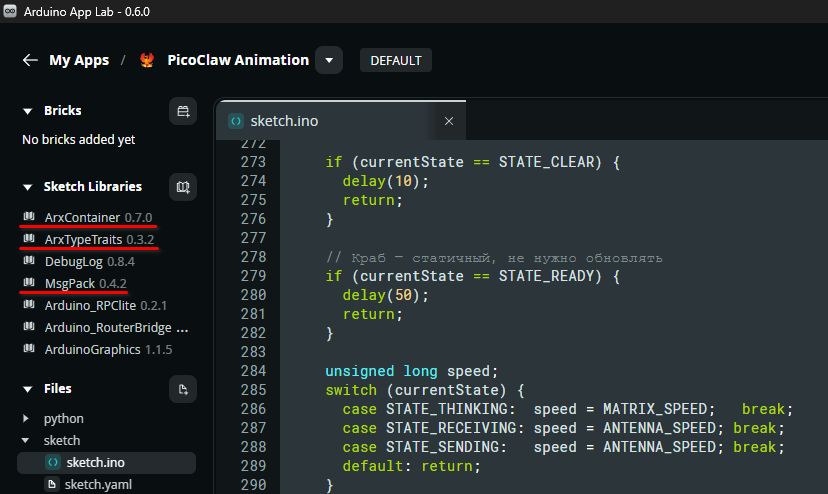Click the Russian comment on line 278

(x=494, y=258)
